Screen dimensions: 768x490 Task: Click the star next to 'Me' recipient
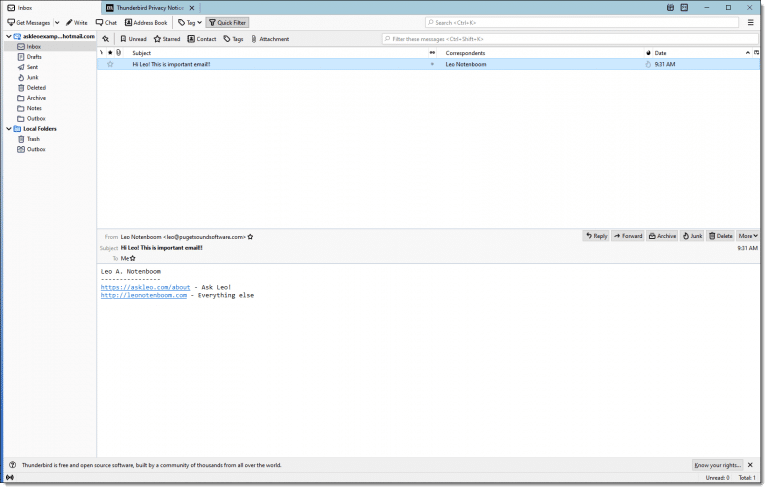132,259
